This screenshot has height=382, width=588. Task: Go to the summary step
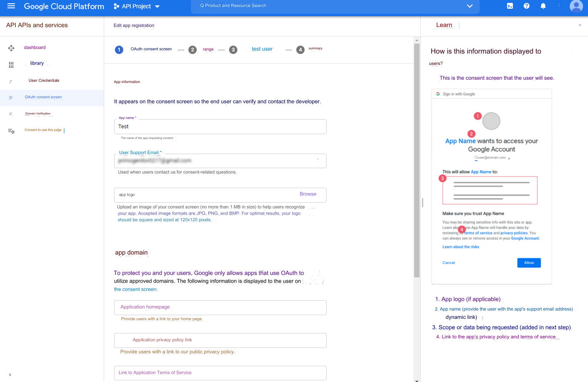coord(315,49)
